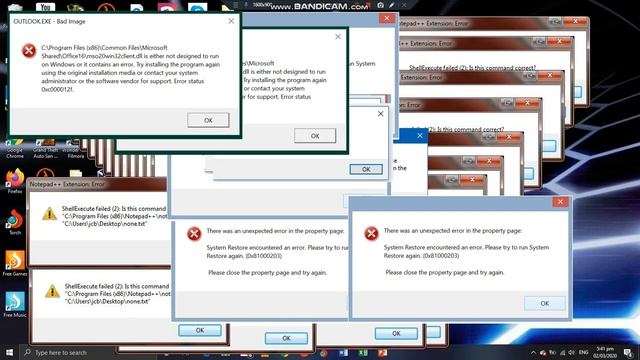Switch to PowerPoint from the taskbar
640x360 pixels.
(382, 353)
